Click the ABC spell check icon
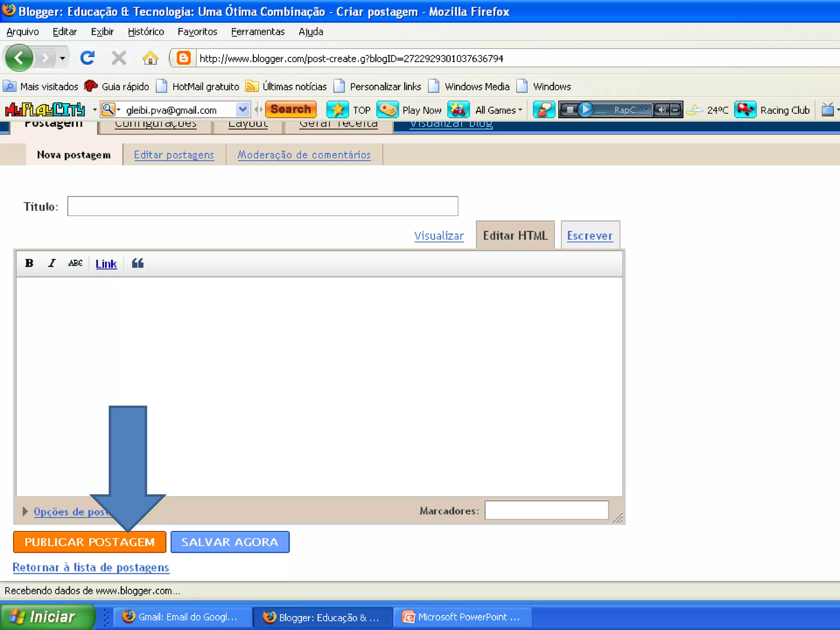 75,263
